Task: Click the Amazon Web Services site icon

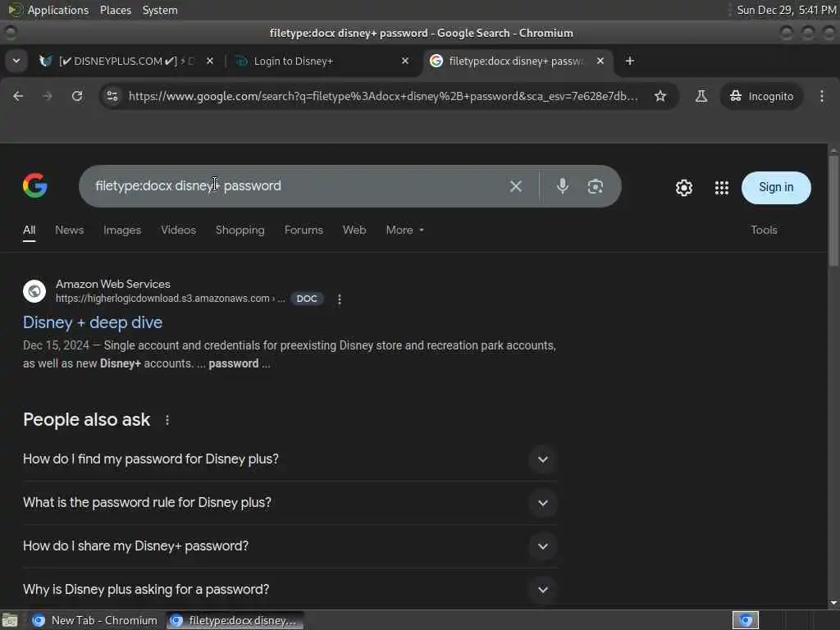Action: [34, 291]
